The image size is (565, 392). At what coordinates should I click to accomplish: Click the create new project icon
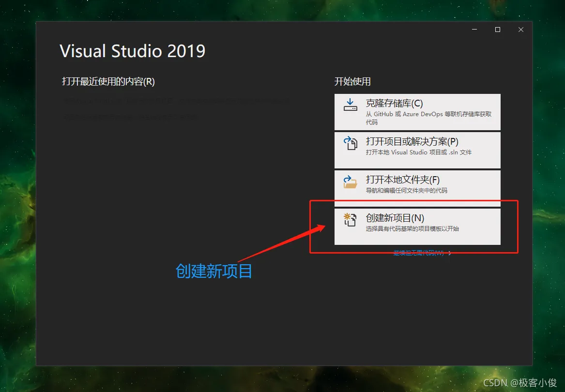click(x=350, y=220)
